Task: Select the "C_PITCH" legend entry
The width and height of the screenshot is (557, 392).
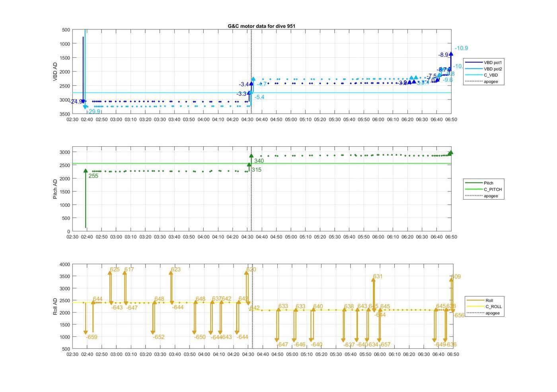Action: coord(493,189)
